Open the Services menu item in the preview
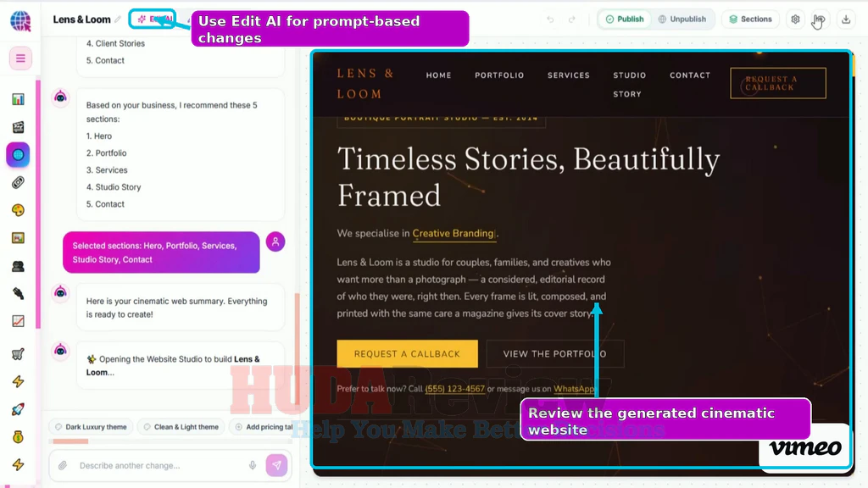This screenshot has width=868, height=488. click(569, 75)
